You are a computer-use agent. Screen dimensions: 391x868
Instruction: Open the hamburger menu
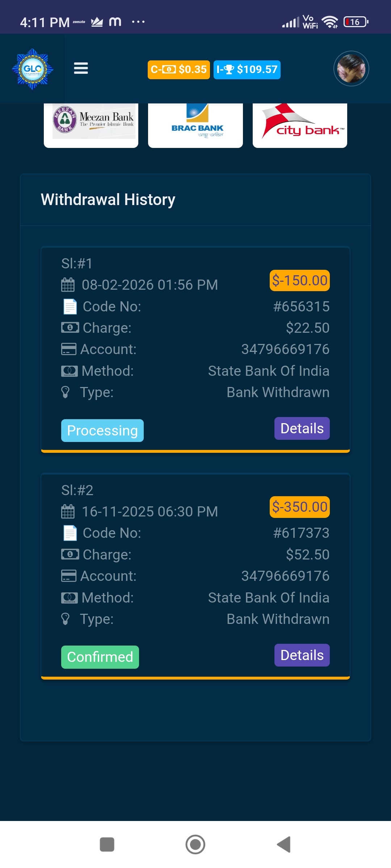81,68
